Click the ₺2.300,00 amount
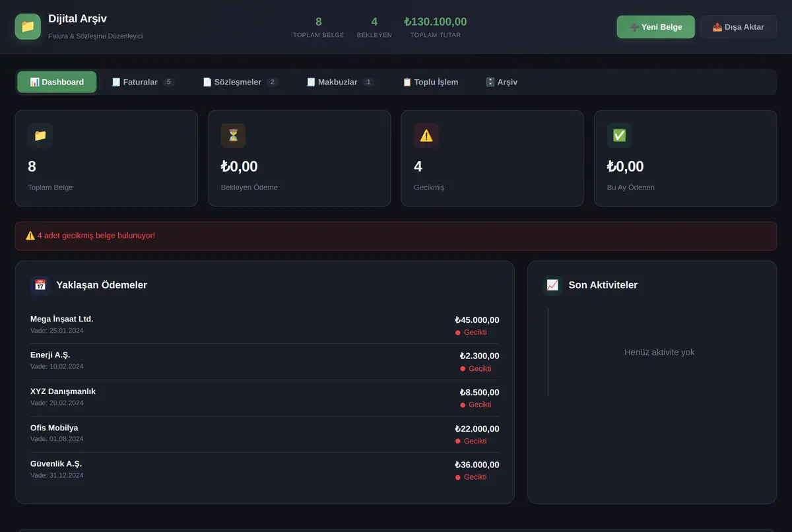The width and height of the screenshot is (792, 532). (x=480, y=356)
